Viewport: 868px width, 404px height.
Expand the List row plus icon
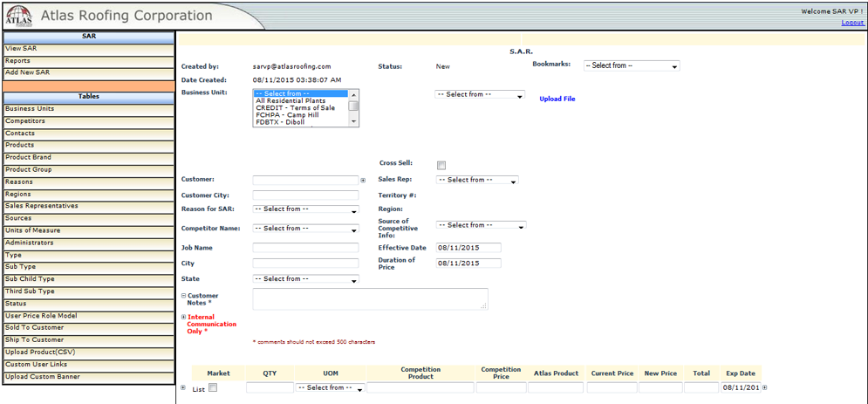click(183, 388)
